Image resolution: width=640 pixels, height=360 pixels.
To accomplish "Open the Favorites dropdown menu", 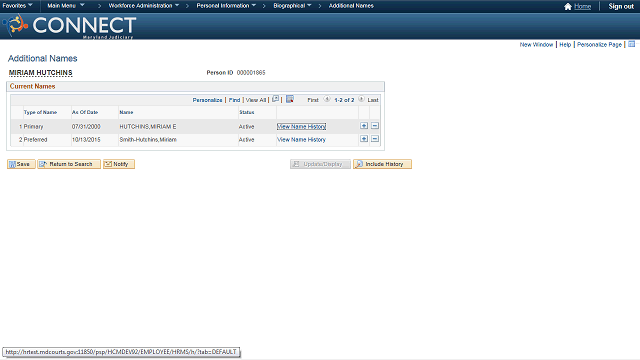I will [18, 6].
